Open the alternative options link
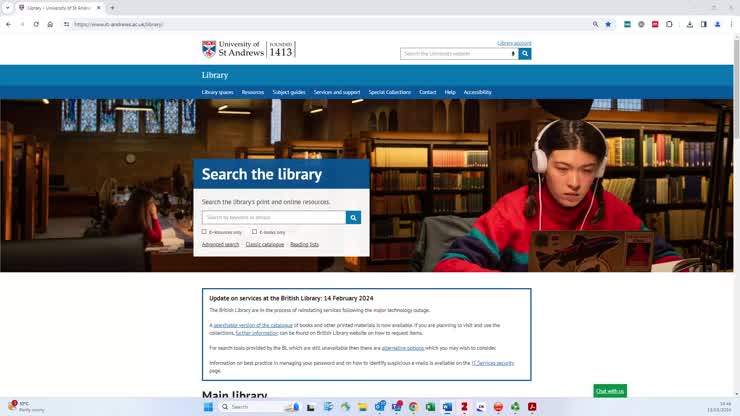740x416 pixels. coord(403,348)
